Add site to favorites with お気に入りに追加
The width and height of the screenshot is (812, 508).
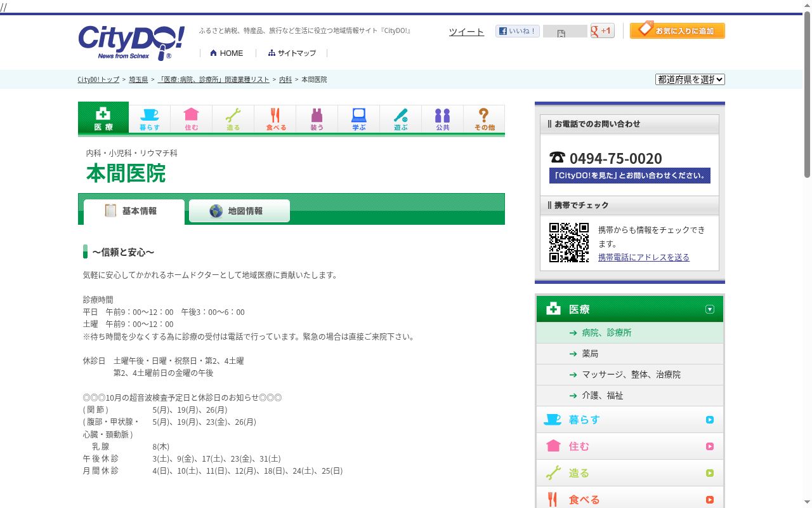[678, 30]
